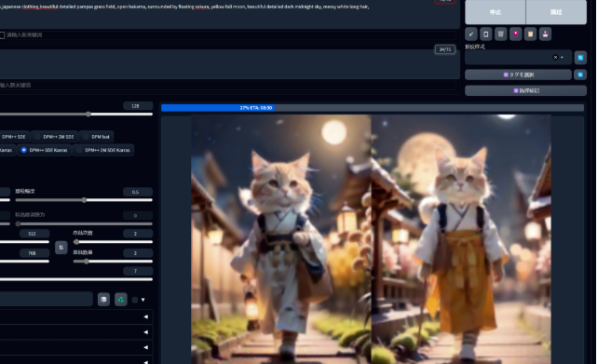
Task: Click the 中止 interrupt button
Action: pos(495,12)
